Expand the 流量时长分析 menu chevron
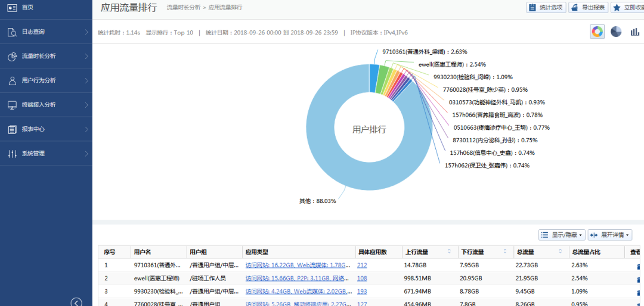 (86, 56)
